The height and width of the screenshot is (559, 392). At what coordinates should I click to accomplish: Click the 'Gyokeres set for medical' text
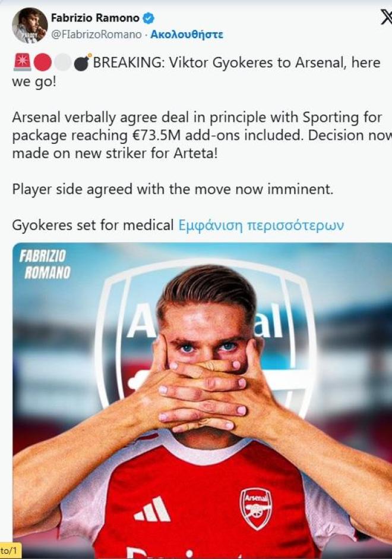tap(93, 225)
